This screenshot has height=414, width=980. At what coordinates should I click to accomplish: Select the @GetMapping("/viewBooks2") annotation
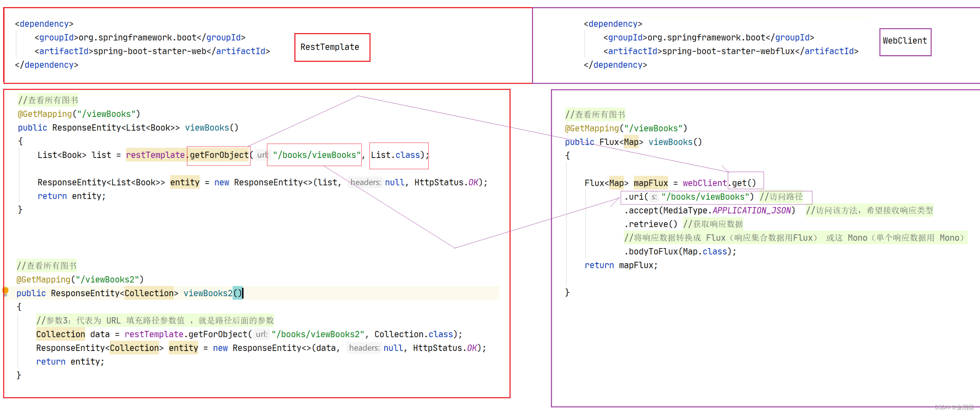click(80, 279)
